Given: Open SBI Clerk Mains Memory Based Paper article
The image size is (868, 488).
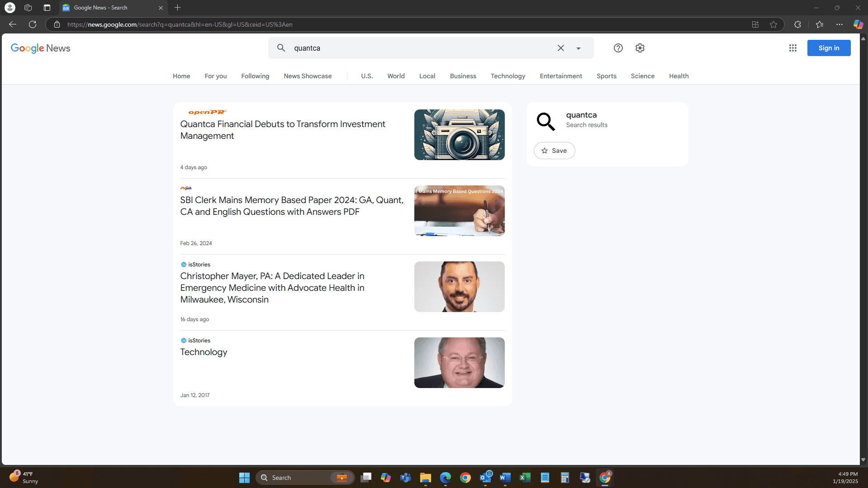Looking at the screenshot, I should pyautogui.click(x=292, y=206).
